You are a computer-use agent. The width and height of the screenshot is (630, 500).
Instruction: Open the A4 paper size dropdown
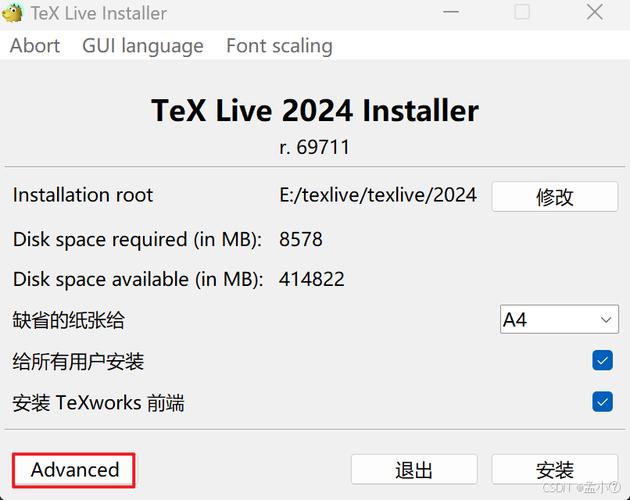(x=559, y=319)
